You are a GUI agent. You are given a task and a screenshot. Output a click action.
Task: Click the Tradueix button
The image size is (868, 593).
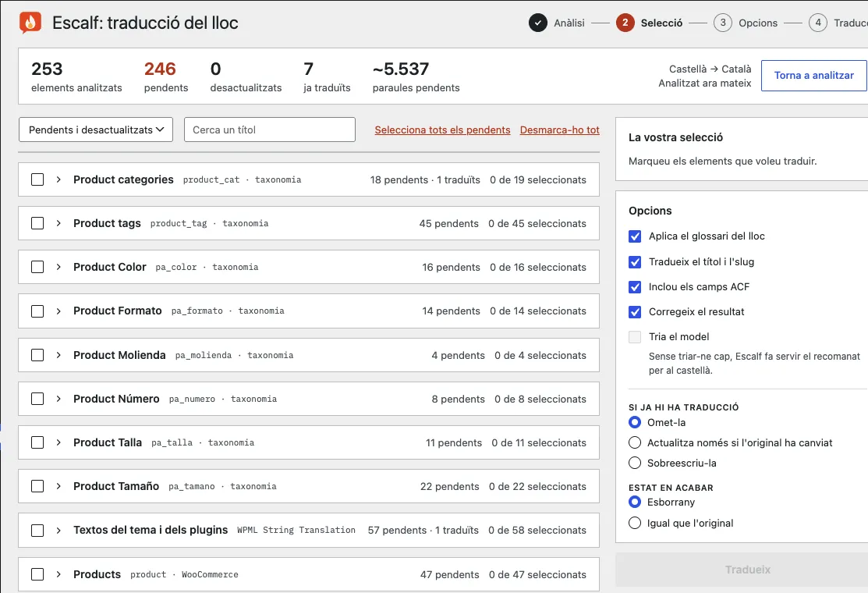747,570
